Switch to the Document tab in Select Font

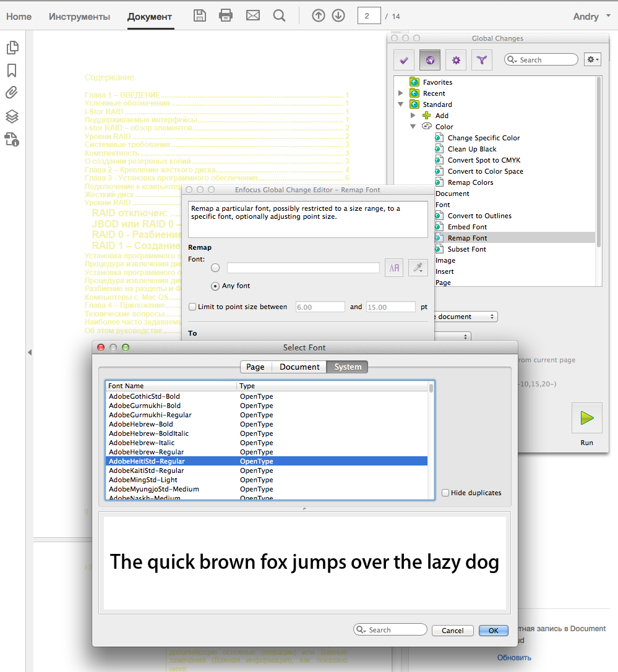[299, 367]
